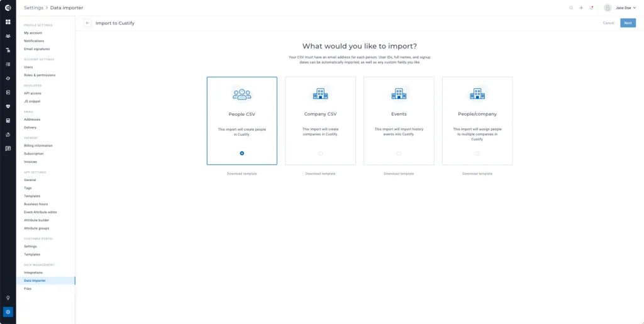Open Integrations page
Viewport: 644px width, 324px height.
coord(33,272)
